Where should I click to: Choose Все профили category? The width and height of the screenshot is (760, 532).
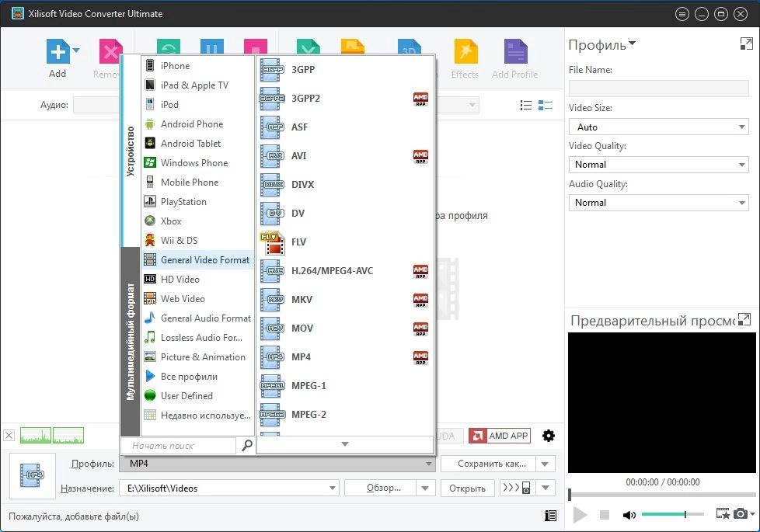click(197, 376)
